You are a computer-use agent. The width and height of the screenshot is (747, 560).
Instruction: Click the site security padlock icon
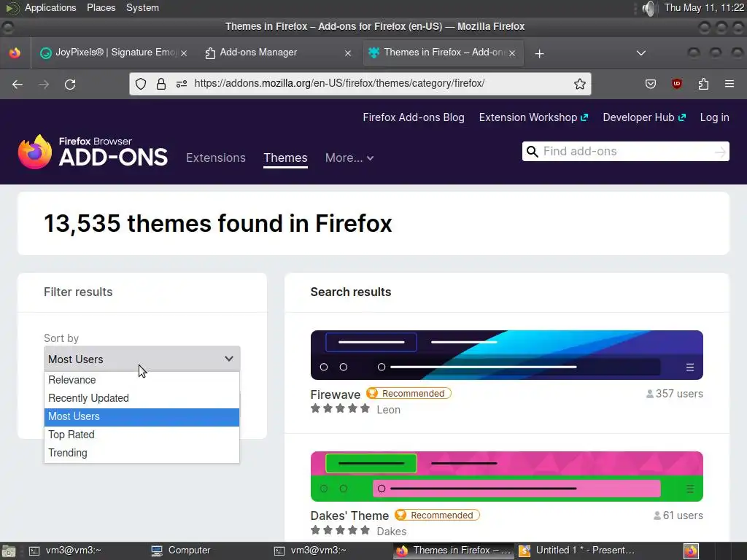(161, 84)
